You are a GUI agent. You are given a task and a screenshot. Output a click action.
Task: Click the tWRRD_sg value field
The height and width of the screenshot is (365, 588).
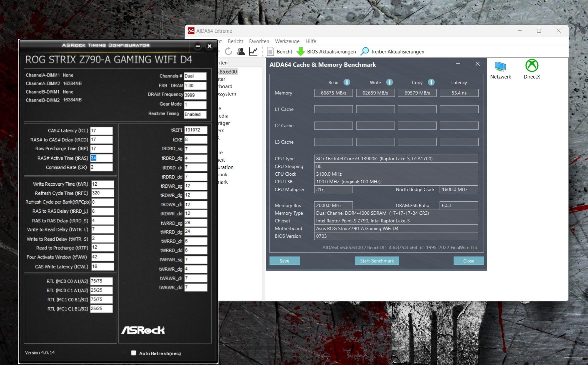pos(196,222)
